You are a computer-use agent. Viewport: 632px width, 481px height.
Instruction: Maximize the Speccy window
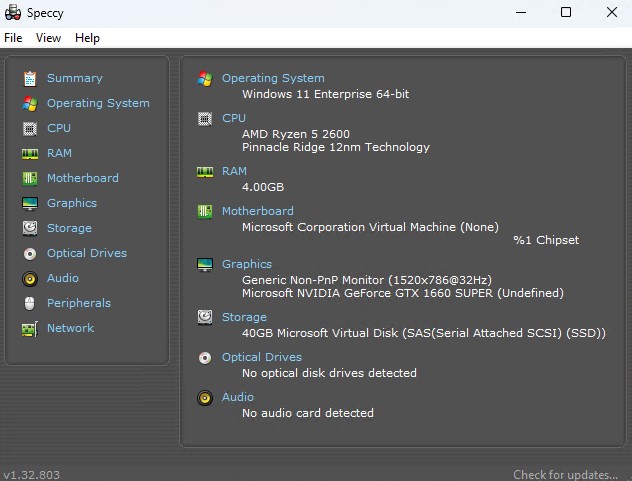[x=566, y=12]
